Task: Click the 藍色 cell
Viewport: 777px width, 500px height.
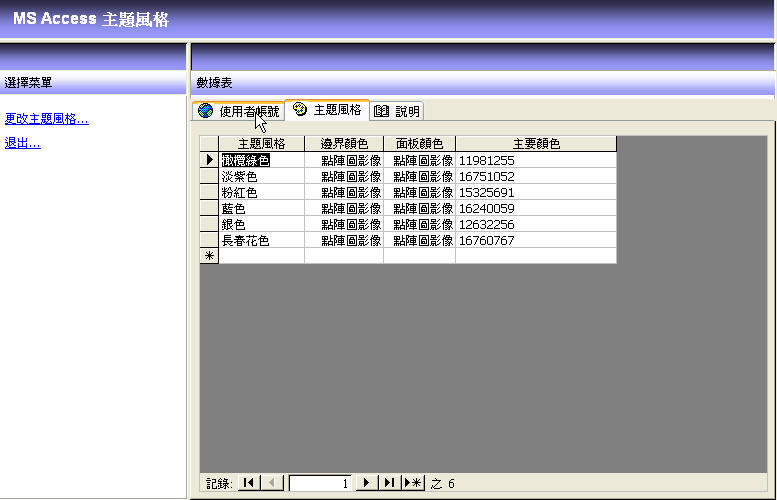Action: (261, 208)
